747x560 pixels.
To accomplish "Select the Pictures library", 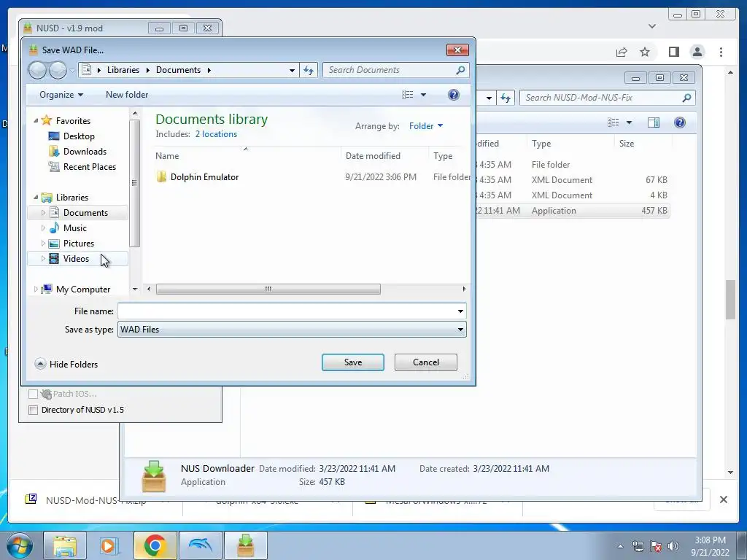I will coord(79,244).
